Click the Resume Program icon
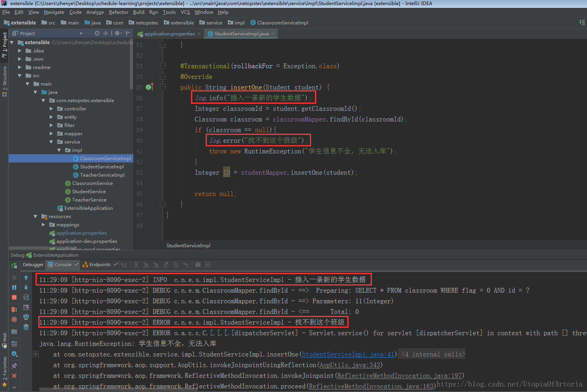The width and height of the screenshot is (587, 392). click(14, 277)
